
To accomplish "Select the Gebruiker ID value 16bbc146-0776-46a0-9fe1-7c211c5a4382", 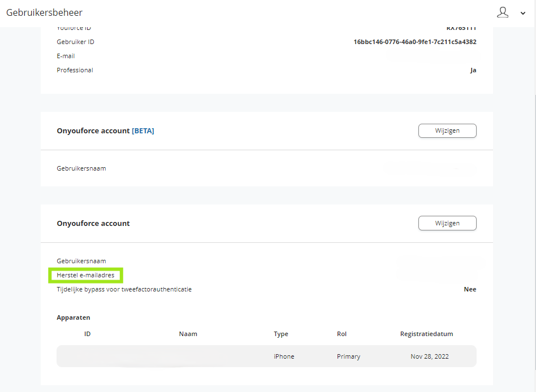I will [x=414, y=42].
